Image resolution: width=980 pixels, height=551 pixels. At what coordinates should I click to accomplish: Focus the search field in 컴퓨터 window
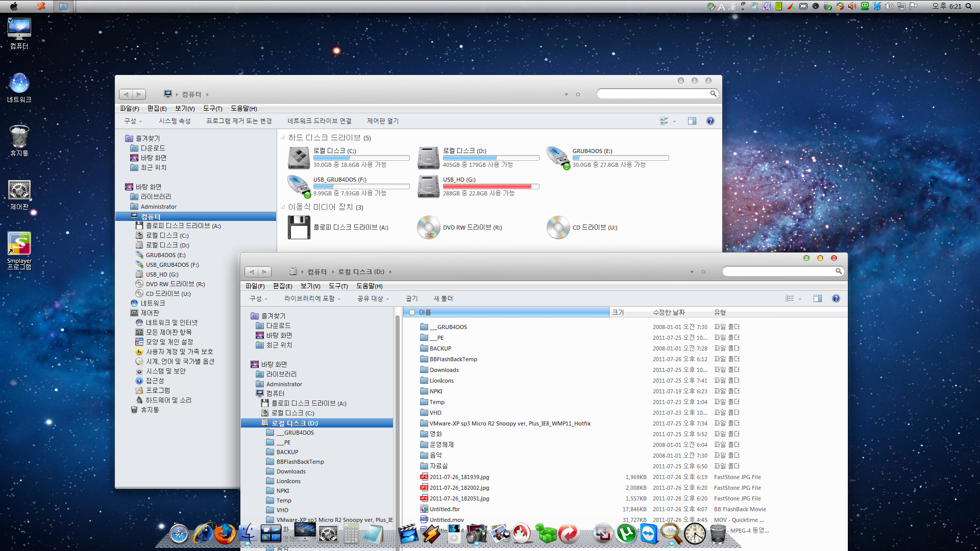pyautogui.click(x=657, y=93)
